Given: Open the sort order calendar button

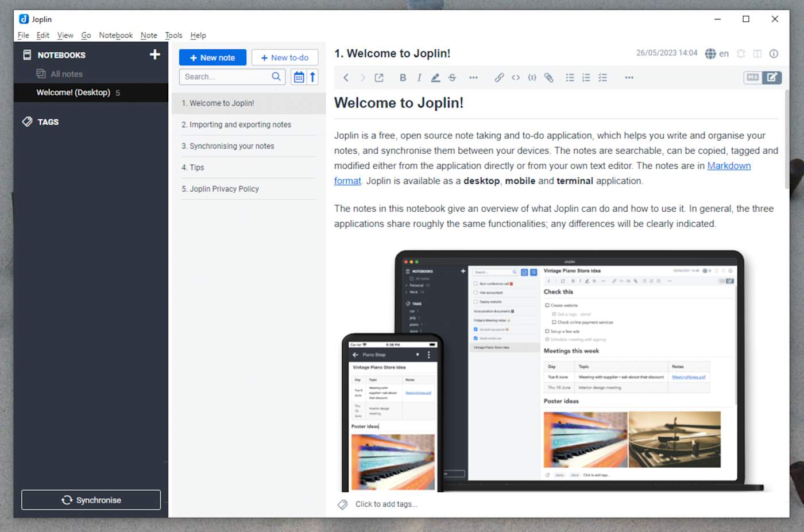Looking at the screenshot, I should point(299,77).
